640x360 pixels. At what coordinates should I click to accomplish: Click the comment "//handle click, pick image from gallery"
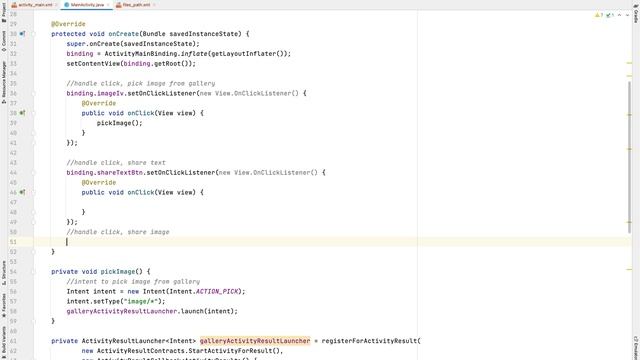click(x=141, y=83)
